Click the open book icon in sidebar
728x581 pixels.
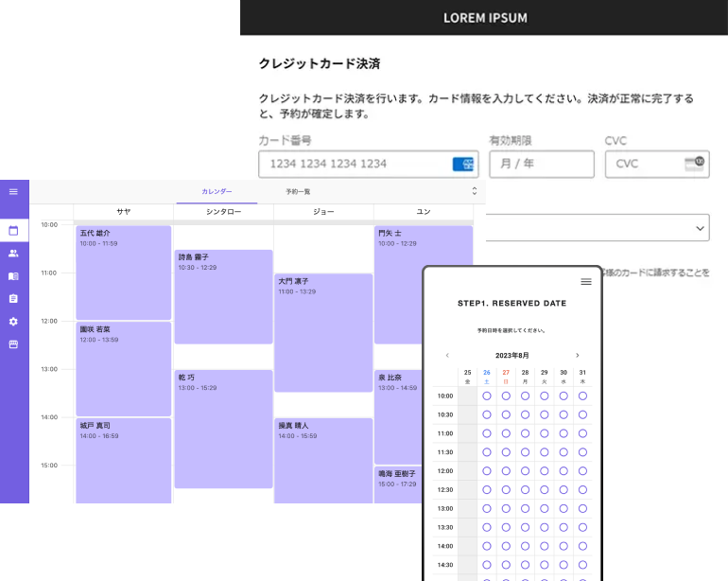tap(13, 276)
